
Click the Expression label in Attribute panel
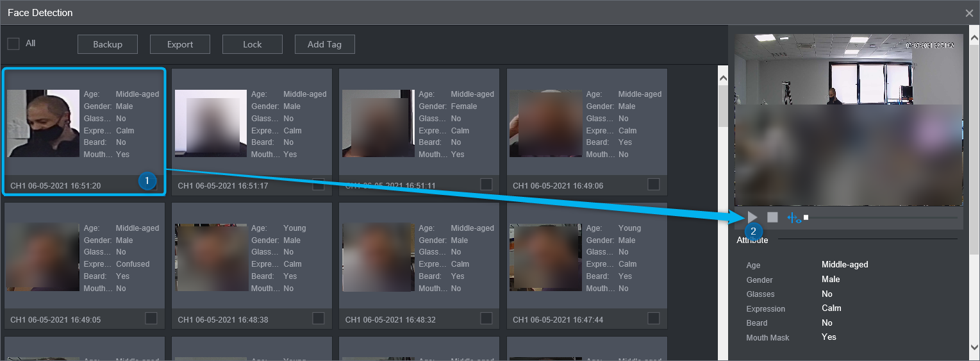click(766, 309)
